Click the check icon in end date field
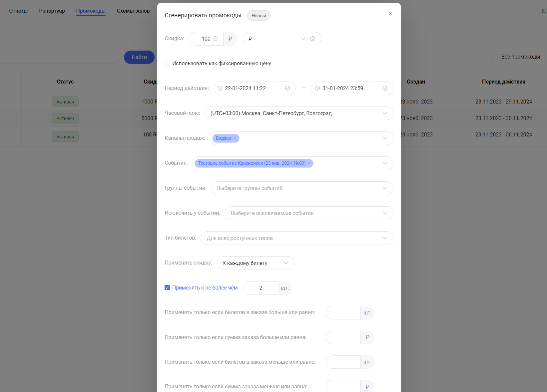Viewport: 547px width, 392px height. click(x=385, y=88)
